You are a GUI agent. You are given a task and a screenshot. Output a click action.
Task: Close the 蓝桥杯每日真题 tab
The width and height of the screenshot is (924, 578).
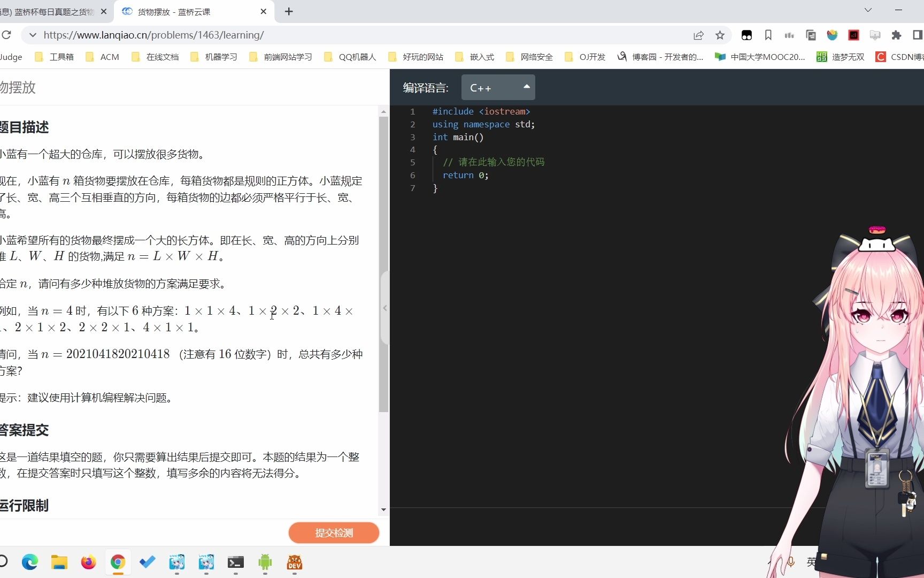[104, 11]
